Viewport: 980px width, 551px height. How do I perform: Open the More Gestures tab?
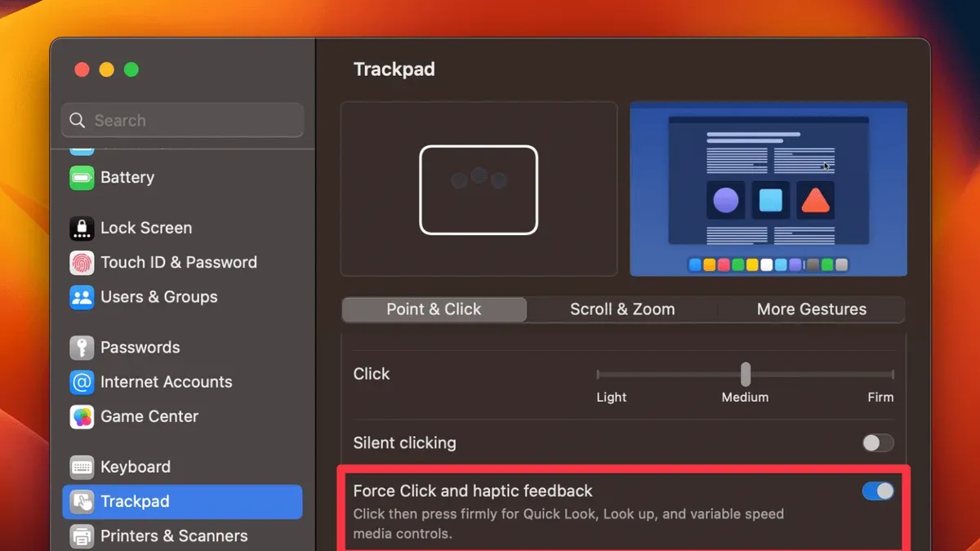812,309
